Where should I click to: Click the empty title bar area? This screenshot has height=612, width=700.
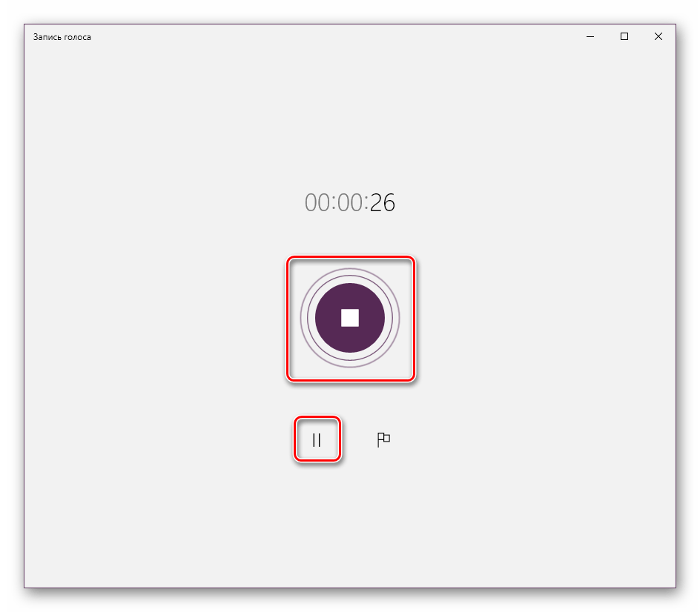click(x=334, y=36)
